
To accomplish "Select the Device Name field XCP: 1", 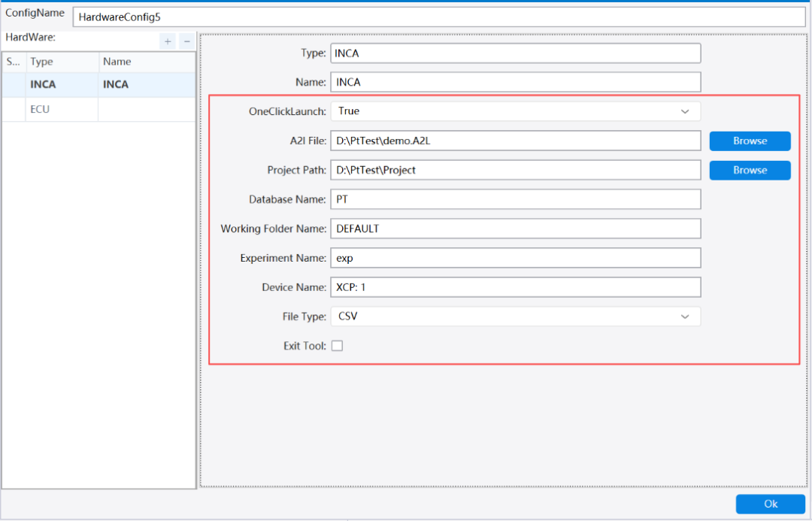I will coord(516,287).
